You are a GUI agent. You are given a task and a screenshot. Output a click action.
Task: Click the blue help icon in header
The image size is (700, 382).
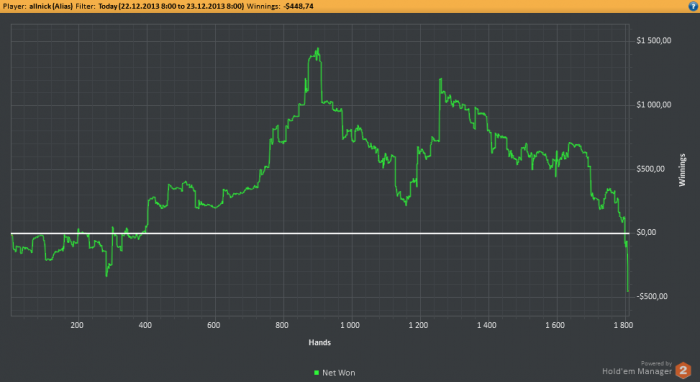pyautogui.click(x=693, y=6)
